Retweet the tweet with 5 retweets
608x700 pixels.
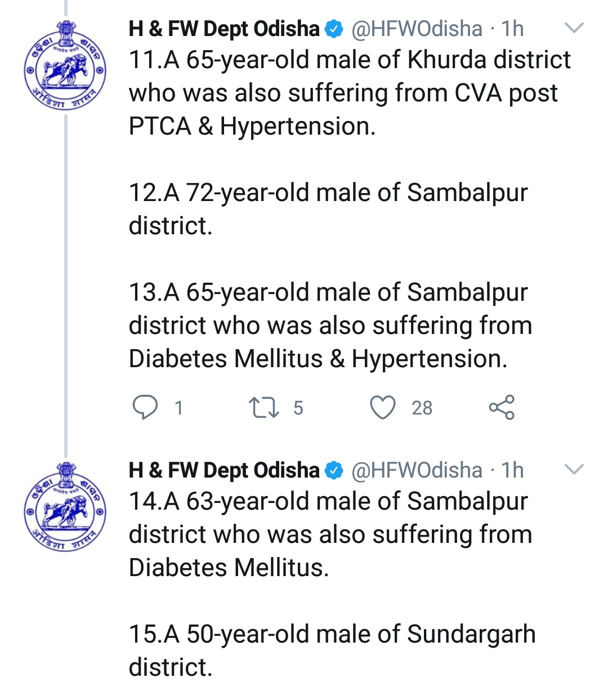click(x=263, y=407)
